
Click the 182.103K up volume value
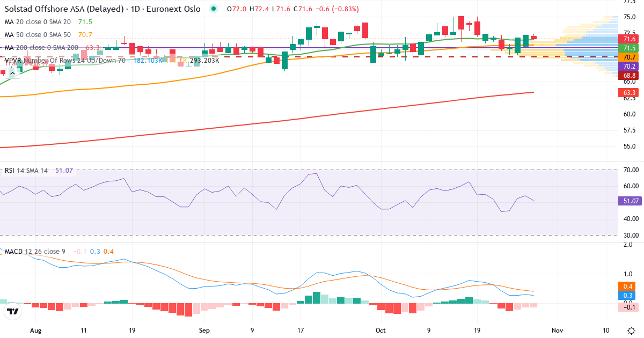pyautogui.click(x=147, y=61)
